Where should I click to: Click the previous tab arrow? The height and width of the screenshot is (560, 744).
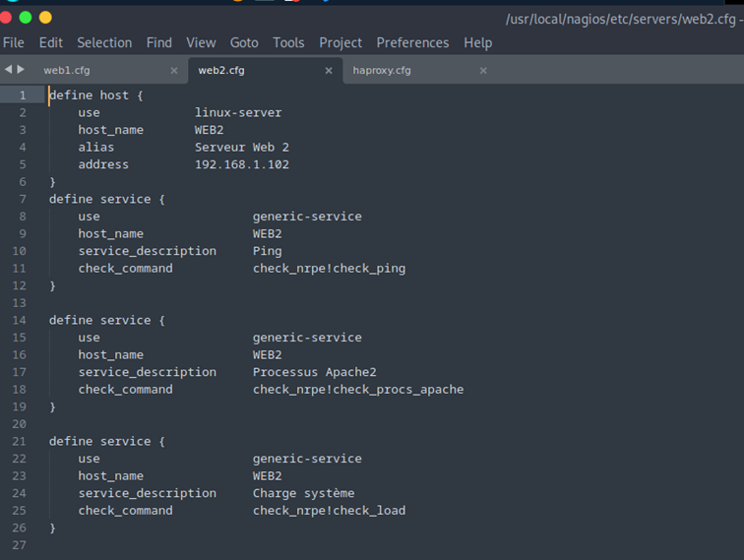pyautogui.click(x=8, y=69)
